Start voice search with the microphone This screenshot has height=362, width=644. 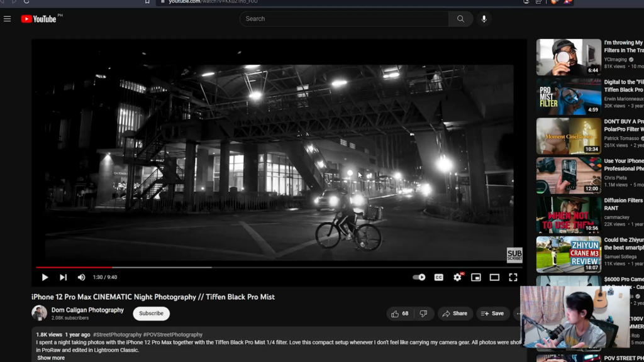point(484,19)
